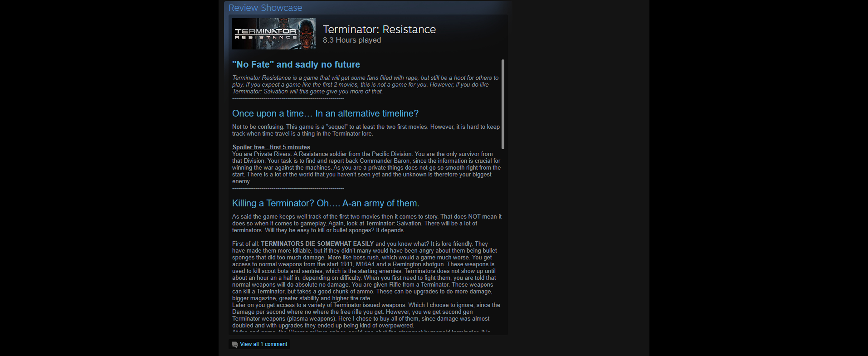Click the italic intro paragraph of review

tap(365, 84)
